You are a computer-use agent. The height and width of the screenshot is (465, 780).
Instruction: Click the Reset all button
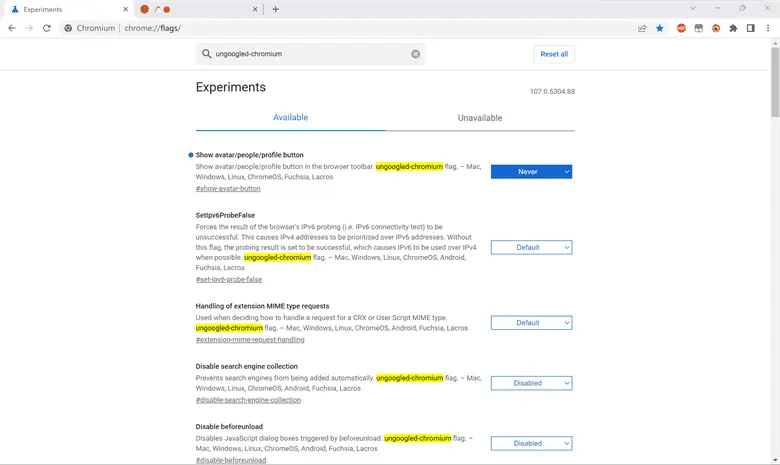click(554, 54)
